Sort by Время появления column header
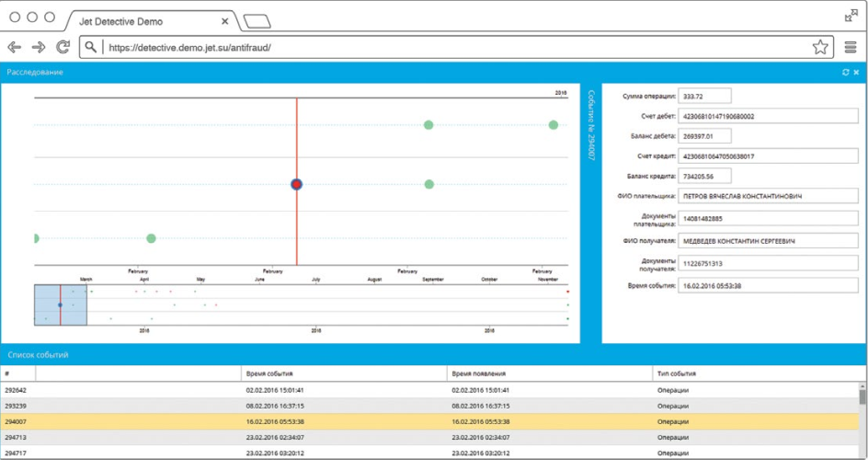The width and height of the screenshot is (868, 460). coord(550,374)
